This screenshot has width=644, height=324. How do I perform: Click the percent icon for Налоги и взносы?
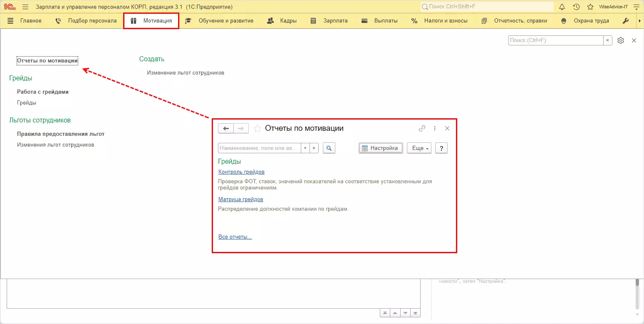point(414,21)
